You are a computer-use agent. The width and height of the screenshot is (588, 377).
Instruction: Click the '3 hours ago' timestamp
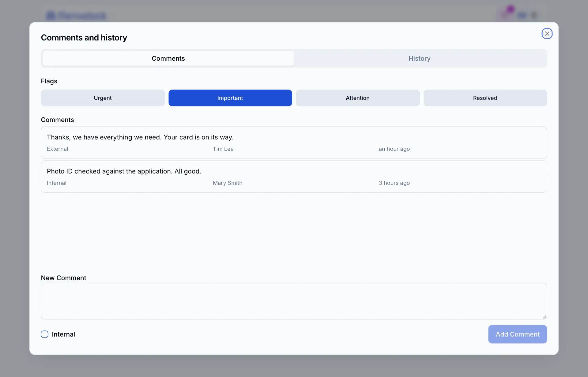pos(394,183)
